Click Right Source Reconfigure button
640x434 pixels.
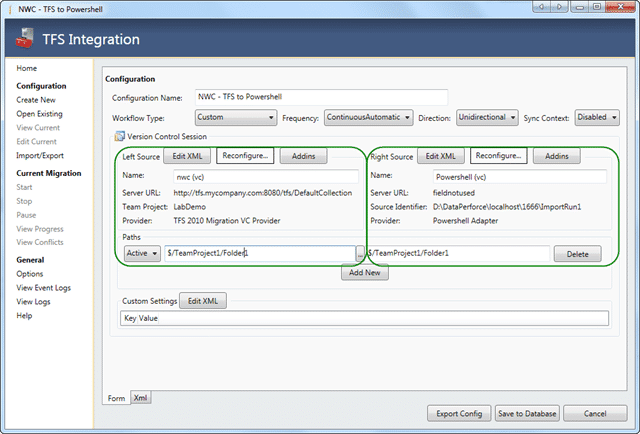point(498,156)
